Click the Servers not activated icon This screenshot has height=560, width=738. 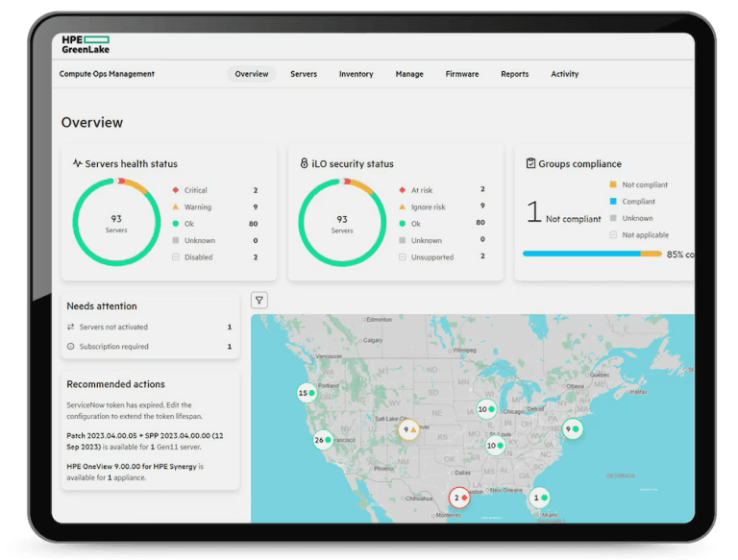pyautogui.click(x=70, y=327)
